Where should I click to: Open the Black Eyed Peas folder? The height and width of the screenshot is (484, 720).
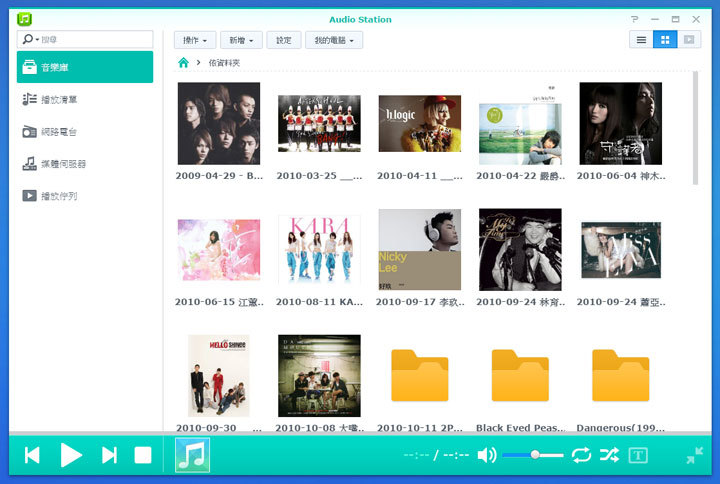pyautogui.click(x=520, y=377)
